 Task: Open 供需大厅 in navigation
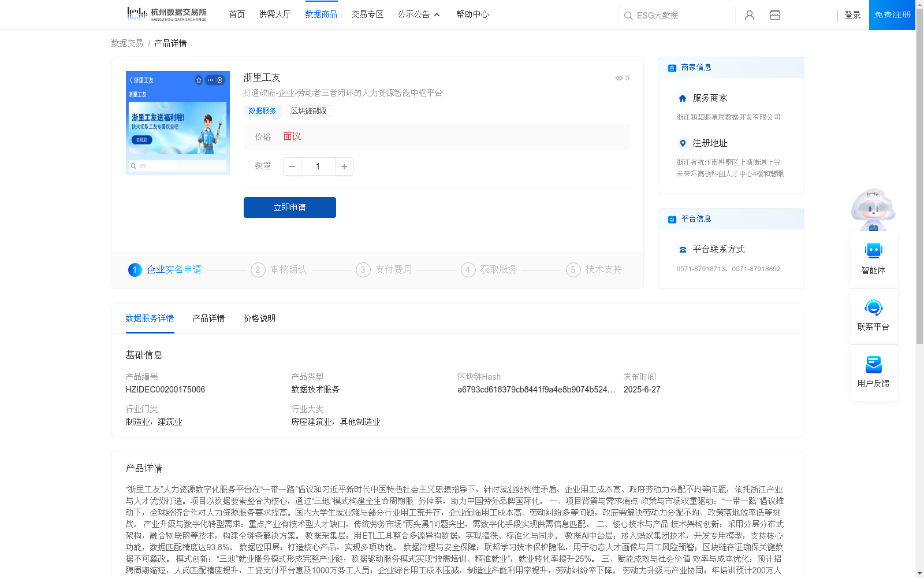click(275, 14)
